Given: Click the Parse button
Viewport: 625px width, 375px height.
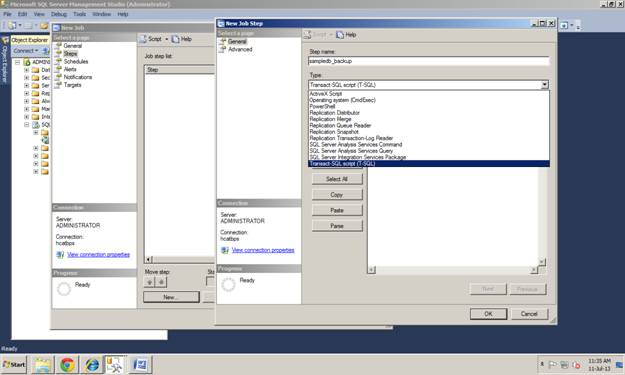Looking at the screenshot, I should click(337, 226).
